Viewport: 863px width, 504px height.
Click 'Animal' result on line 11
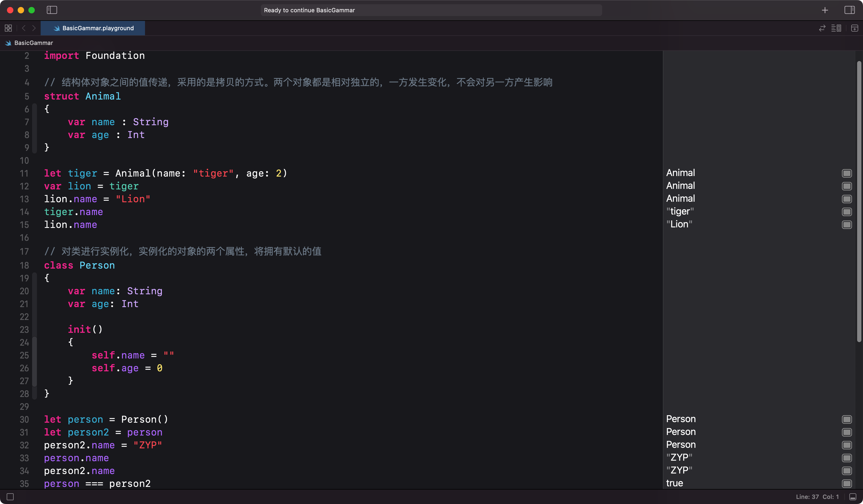(681, 173)
